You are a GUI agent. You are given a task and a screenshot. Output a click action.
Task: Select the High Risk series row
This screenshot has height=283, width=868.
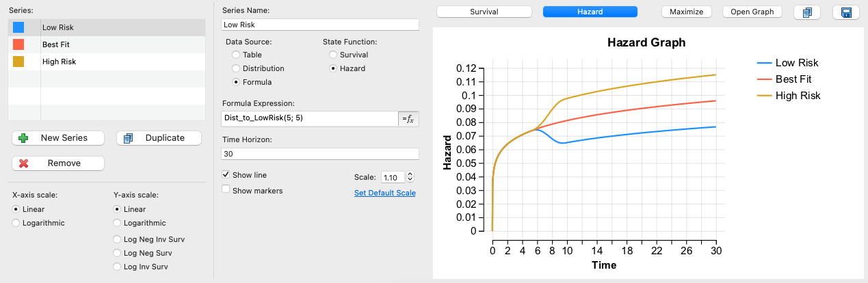click(x=107, y=62)
